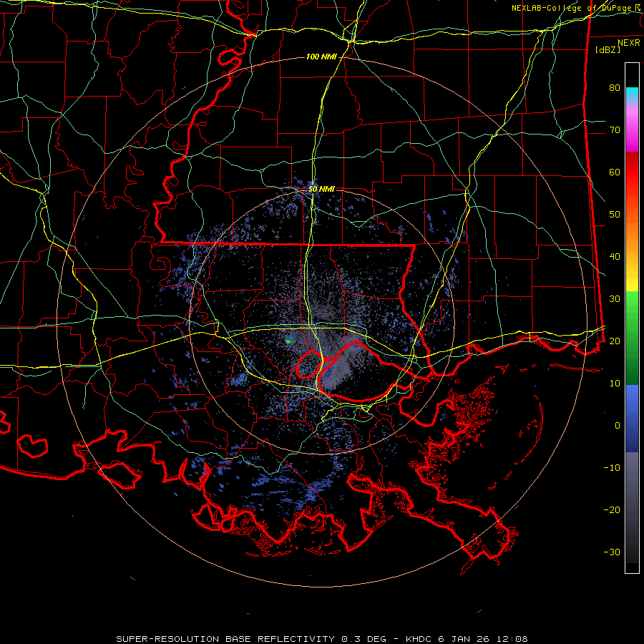Click the "NEXR" label above the scale
Image resolution: width=644 pixels, height=644 pixels.
pyautogui.click(x=628, y=43)
